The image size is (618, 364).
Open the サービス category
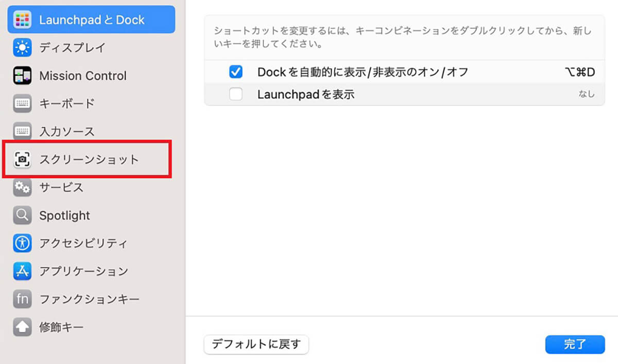click(92, 187)
